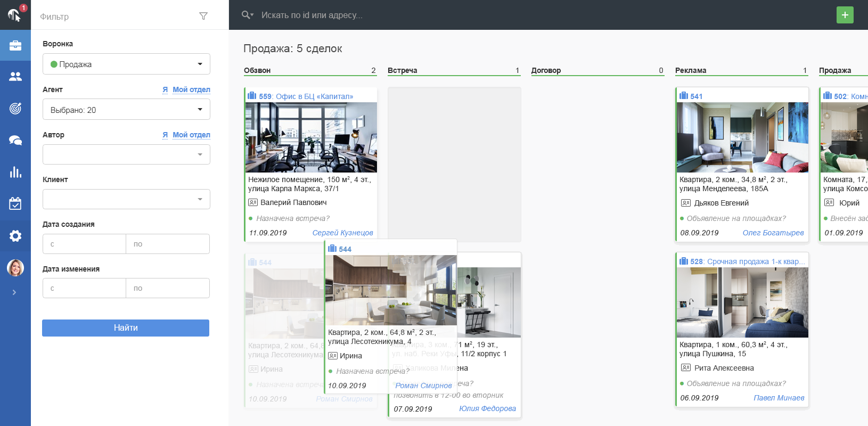
Task: Open the kitchen photo on dragged card 544
Action: click(391, 290)
